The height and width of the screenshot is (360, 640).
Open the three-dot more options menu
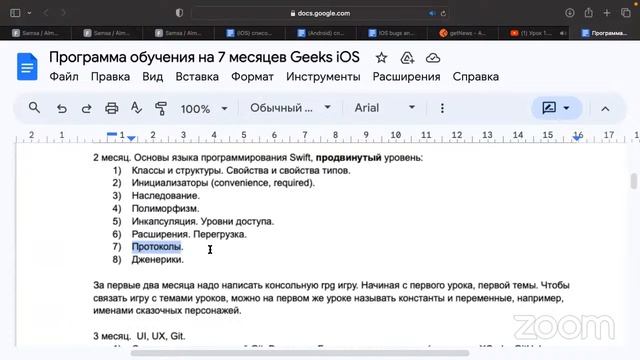(x=442, y=108)
